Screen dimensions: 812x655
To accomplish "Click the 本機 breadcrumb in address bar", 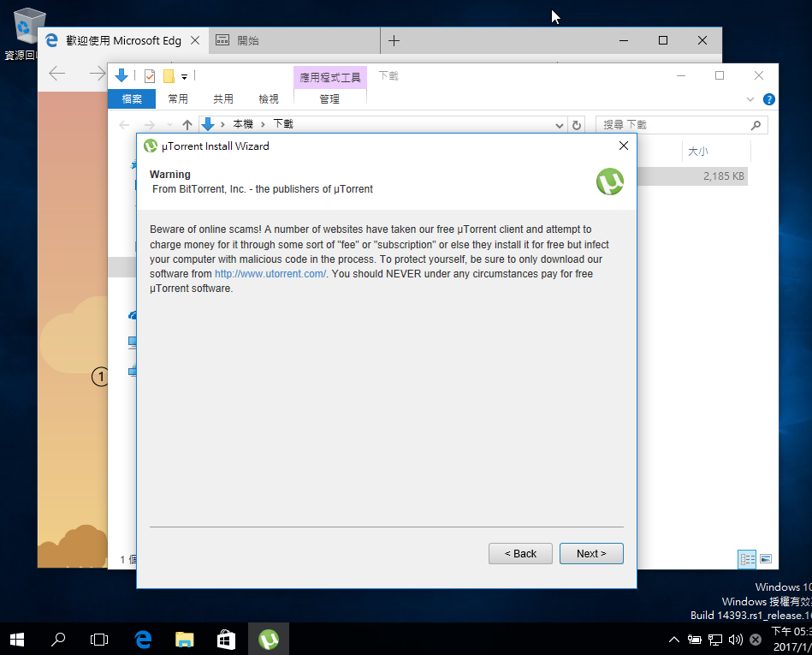I will (243, 124).
